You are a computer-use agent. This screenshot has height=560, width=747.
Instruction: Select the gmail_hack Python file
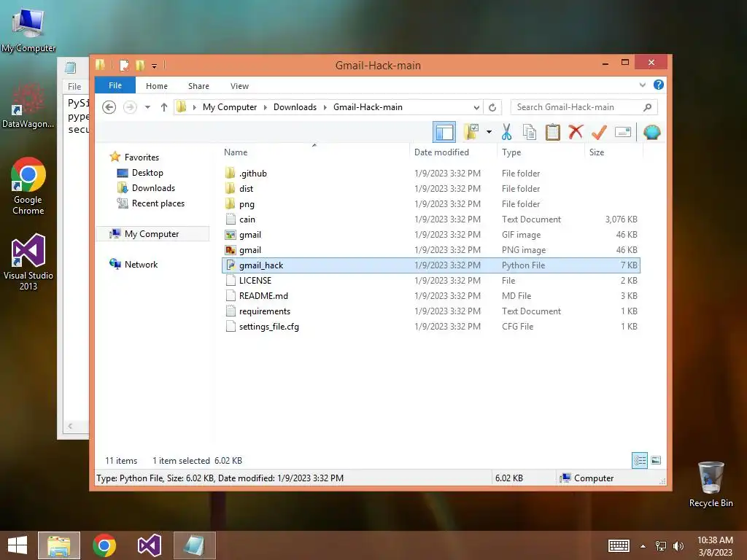(430, 265)
